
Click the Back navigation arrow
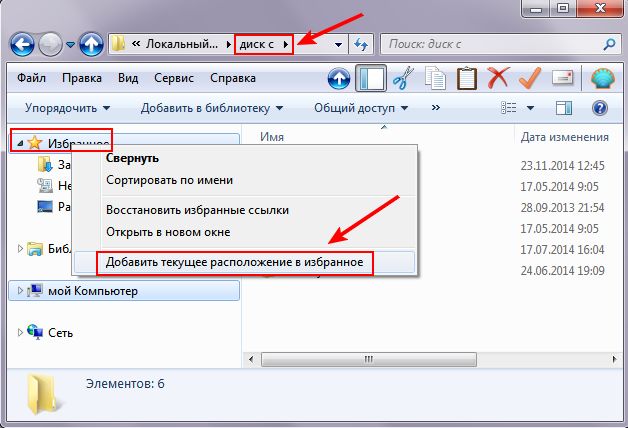22,44
